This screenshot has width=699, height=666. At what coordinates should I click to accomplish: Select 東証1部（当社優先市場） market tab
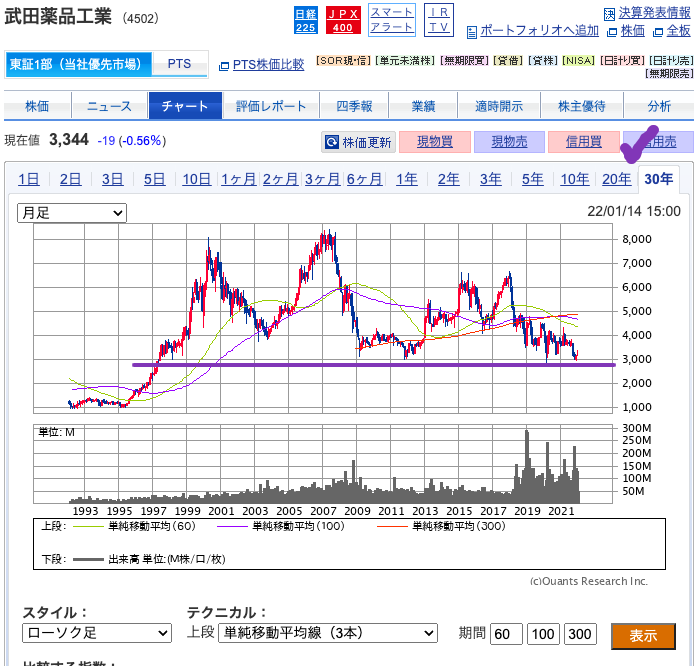point(78,64)
